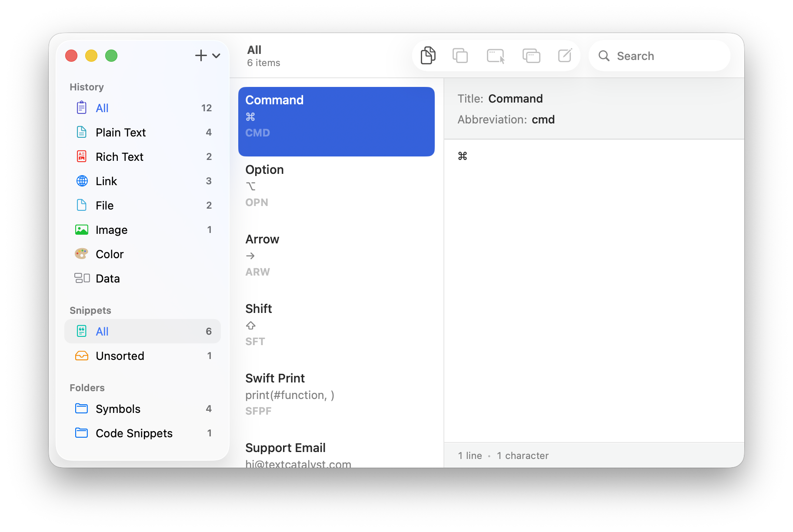Select Plain Text in History
Viewport: 793px width, 532px height.
120,133
